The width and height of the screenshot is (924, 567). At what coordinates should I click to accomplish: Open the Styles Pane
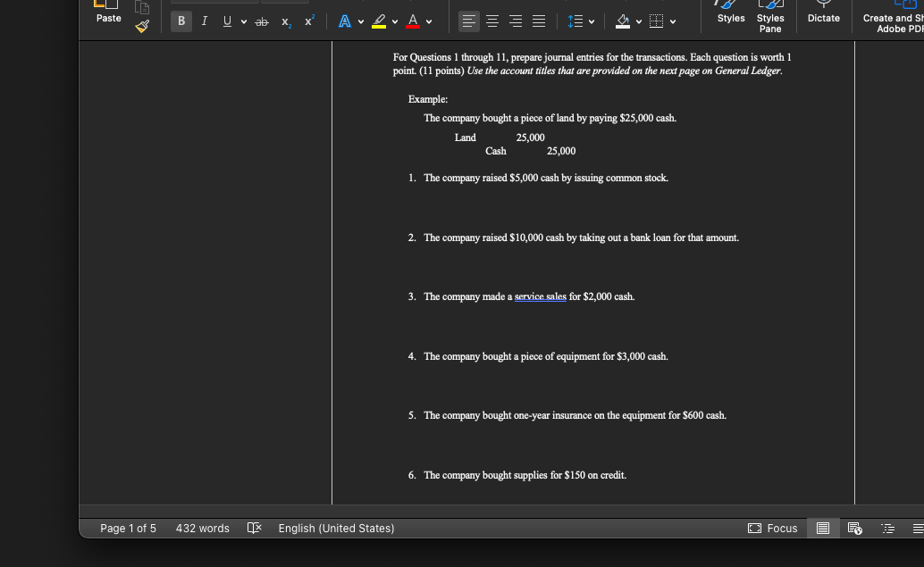pyautogui.click(x=770, y=16)
